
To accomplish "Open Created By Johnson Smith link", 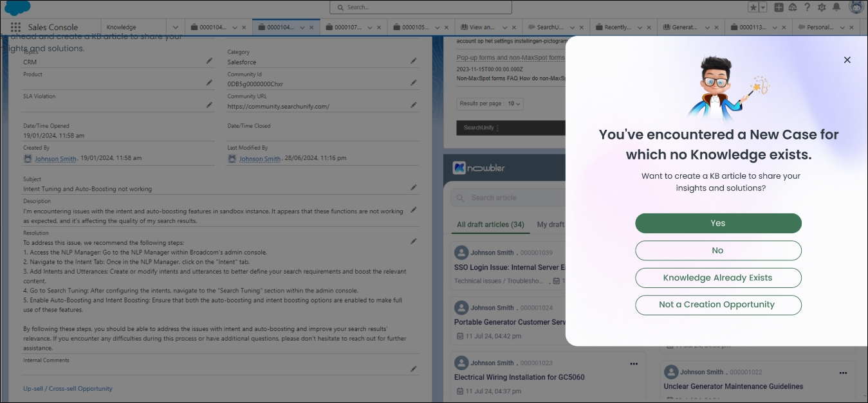I will 55,159.
